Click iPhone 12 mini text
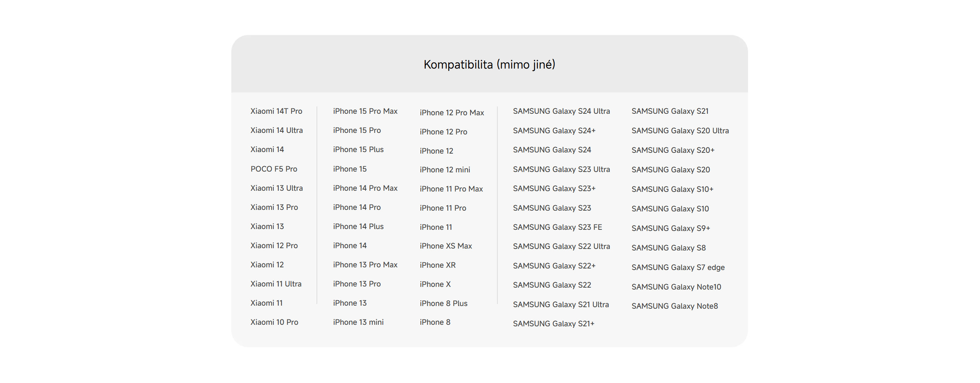 click(444, 170)
